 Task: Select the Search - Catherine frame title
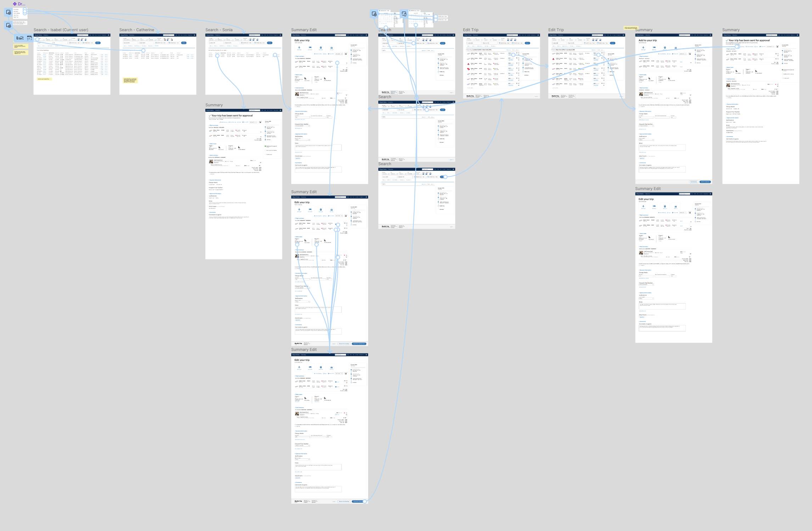click(136, 30)
